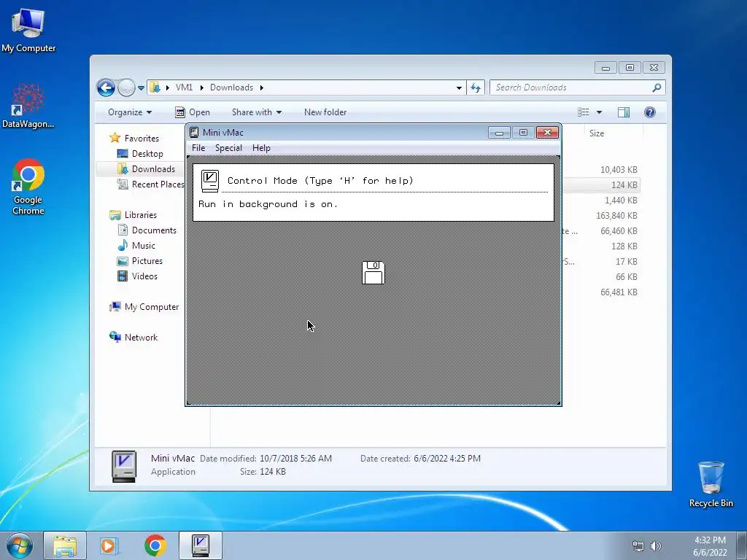Expand the view options dropdown arrow
This screenshot has width=747, height=560.
[599, 112]
